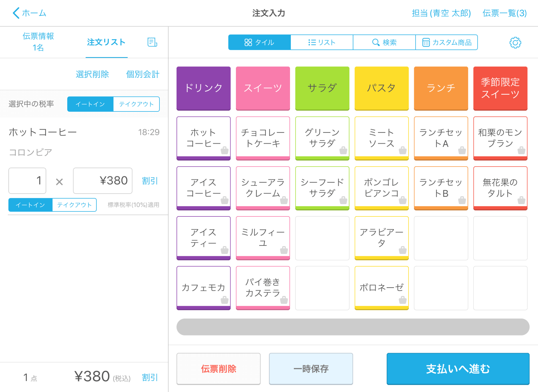Add 無花果のタルト to the order
The height and width of the screenshot is (392, 538).
pyautogui.click(x=500, y=188)
